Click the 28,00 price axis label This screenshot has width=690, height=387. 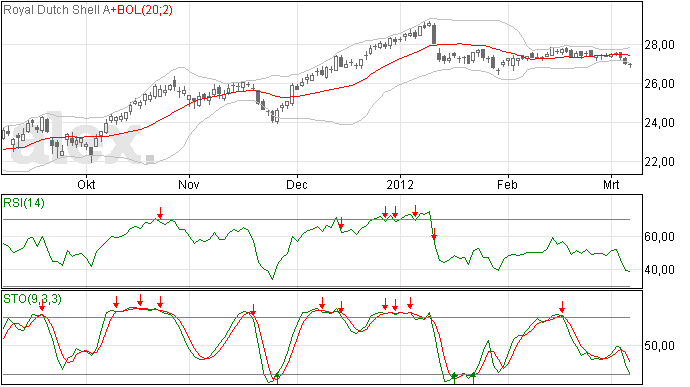point(659,45)
